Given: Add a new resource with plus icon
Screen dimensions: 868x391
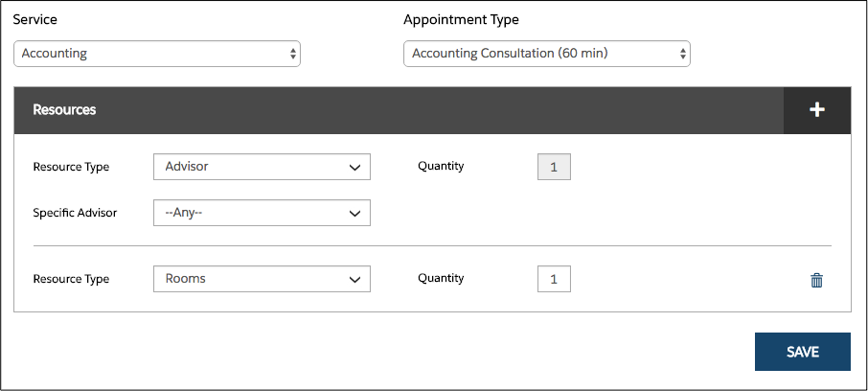Looking at the screenshot, I should 817,110.
